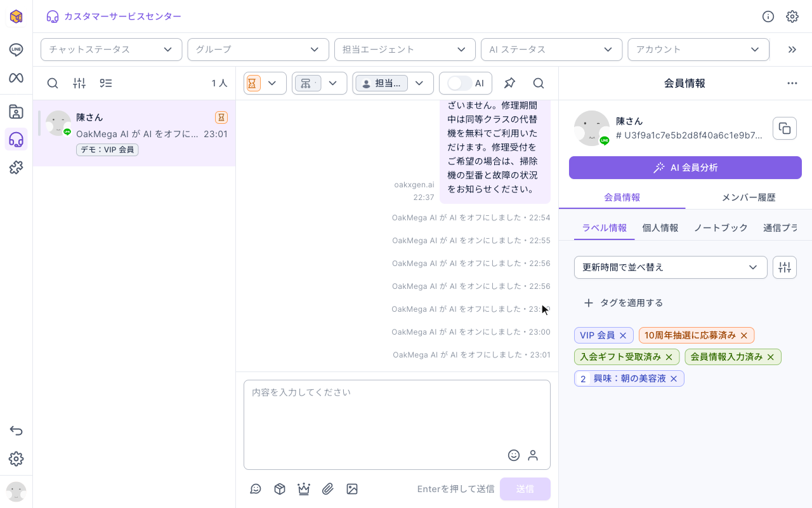Switch to the メンバー履歴 tab
This screenshot has height=508, width=812.
click(749, 197)
